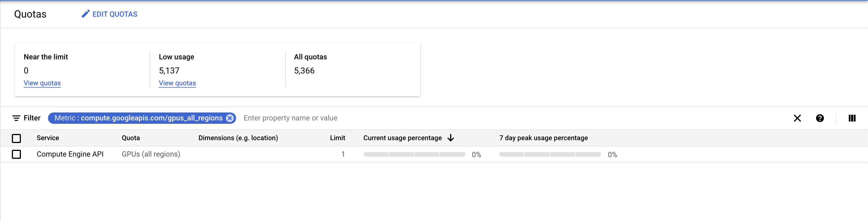
Task: Click the help icon near the filter bar
Action: tap(820, 118)
